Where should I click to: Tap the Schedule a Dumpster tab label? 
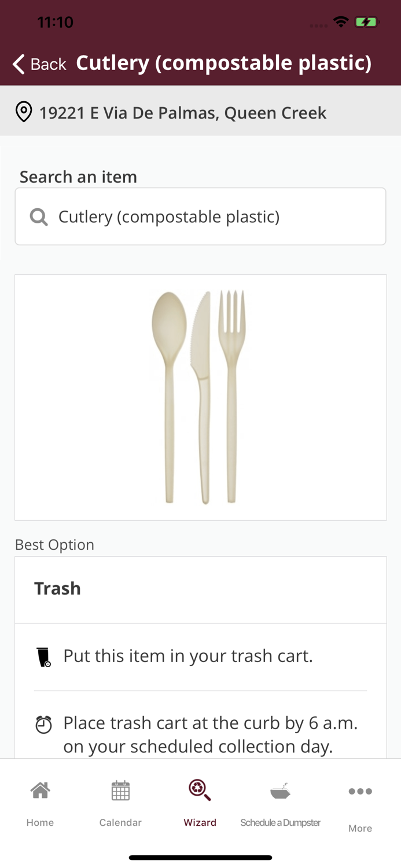(x=280, y=822)
